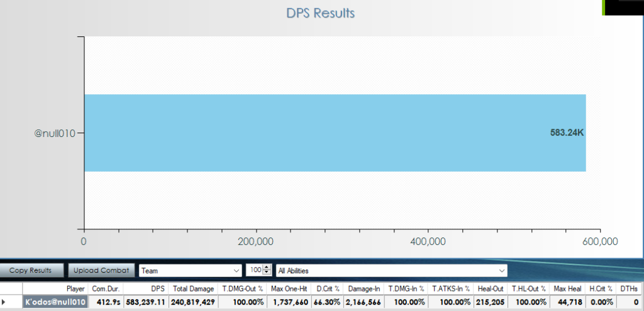Sort by the Total Damage column header

pos(193,288)
